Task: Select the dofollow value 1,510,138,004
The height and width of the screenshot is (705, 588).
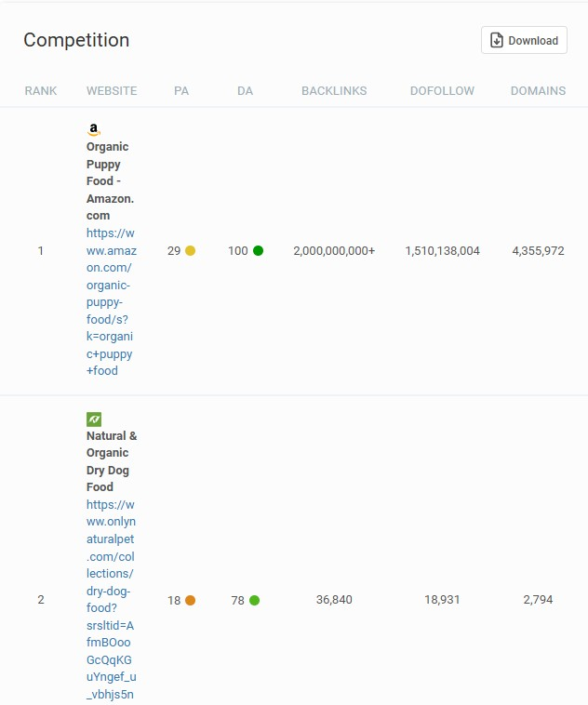Action: (442, 250)
